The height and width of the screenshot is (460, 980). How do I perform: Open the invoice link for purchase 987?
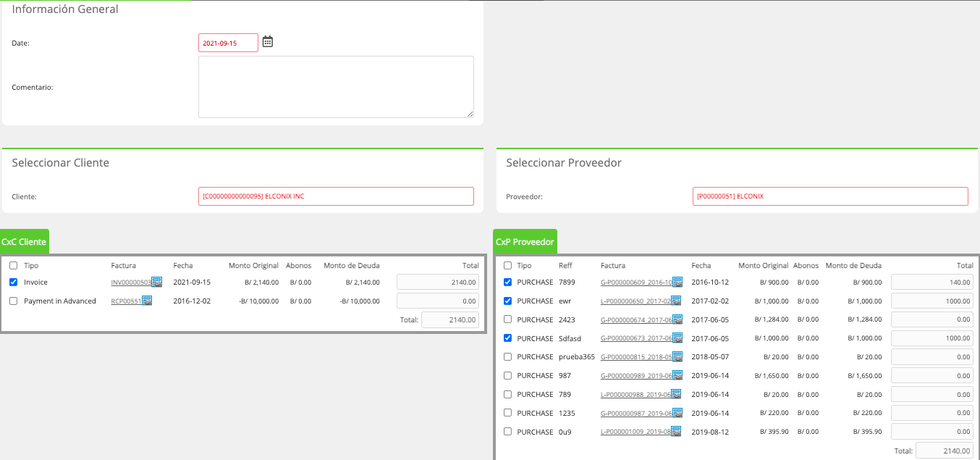point(636,376)
